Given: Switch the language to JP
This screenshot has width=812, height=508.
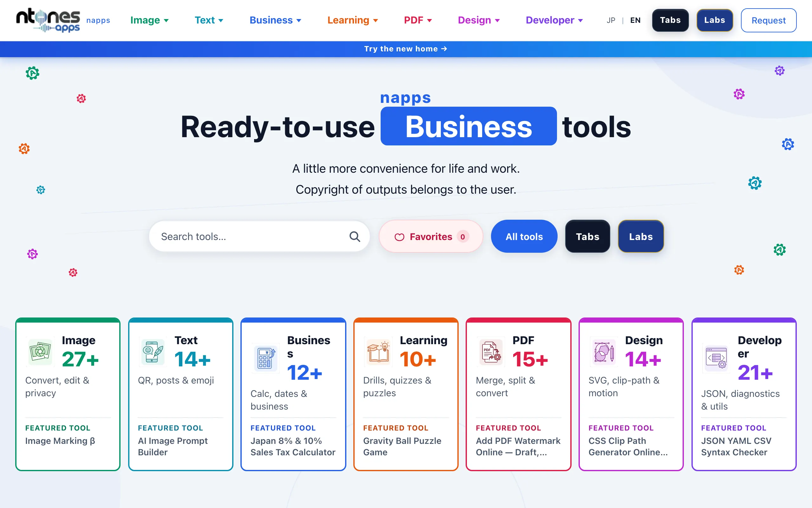Looking at the screenshot, I should point(611,20).
